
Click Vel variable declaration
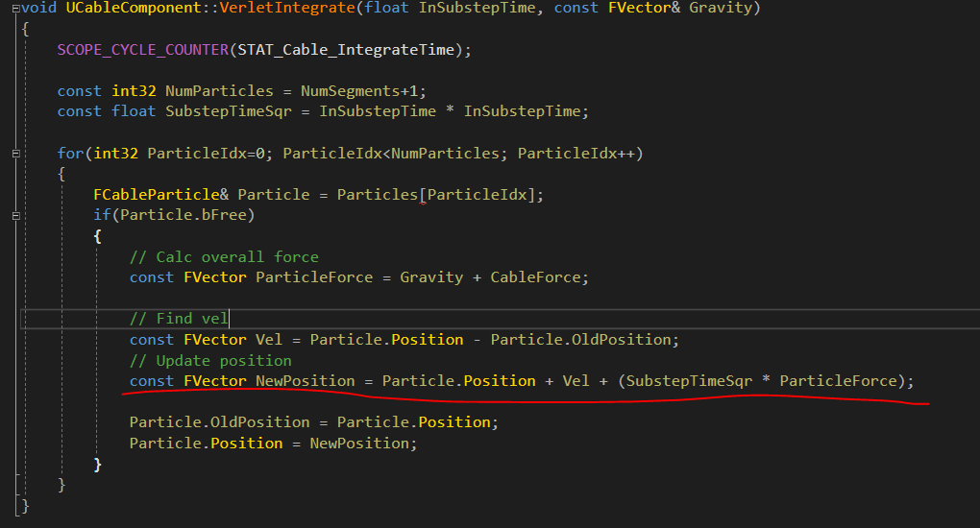(x=269, y=340)
